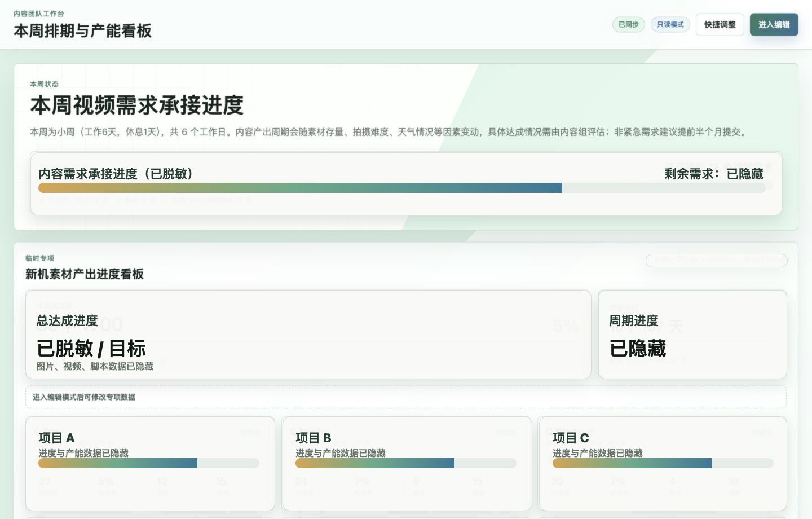Click the 项目 A progress bar
Screen dimensions: 812x519
[149, 463]
